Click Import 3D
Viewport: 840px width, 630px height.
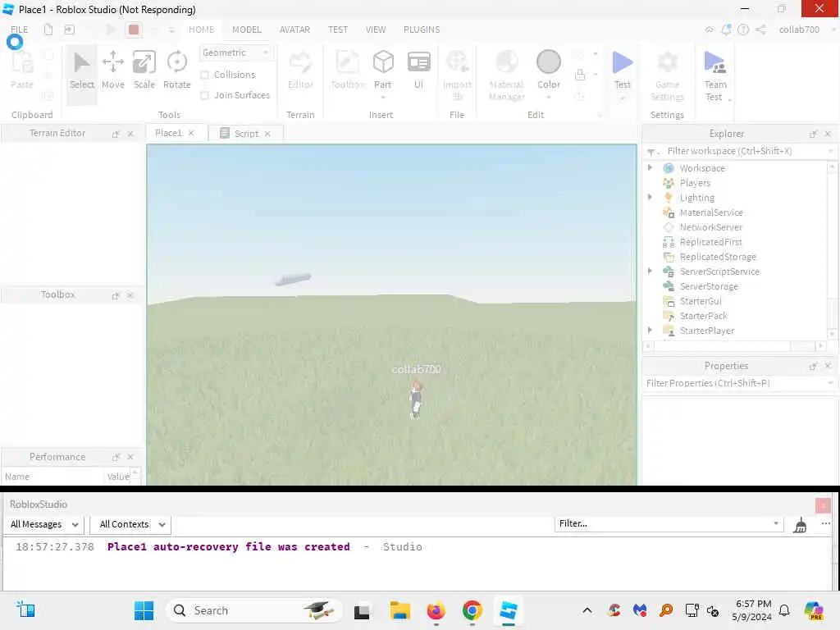tap(457, 75)
